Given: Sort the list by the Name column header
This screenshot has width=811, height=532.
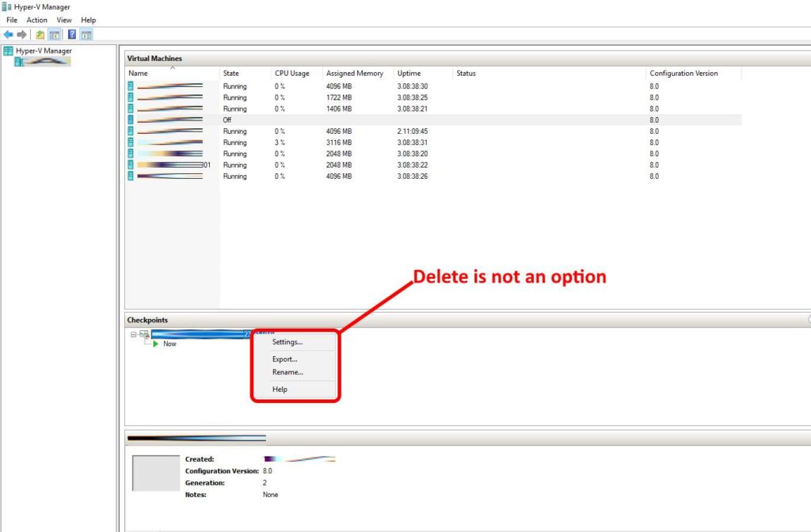Looking at the screenshot, I should (x=139, y=74).
